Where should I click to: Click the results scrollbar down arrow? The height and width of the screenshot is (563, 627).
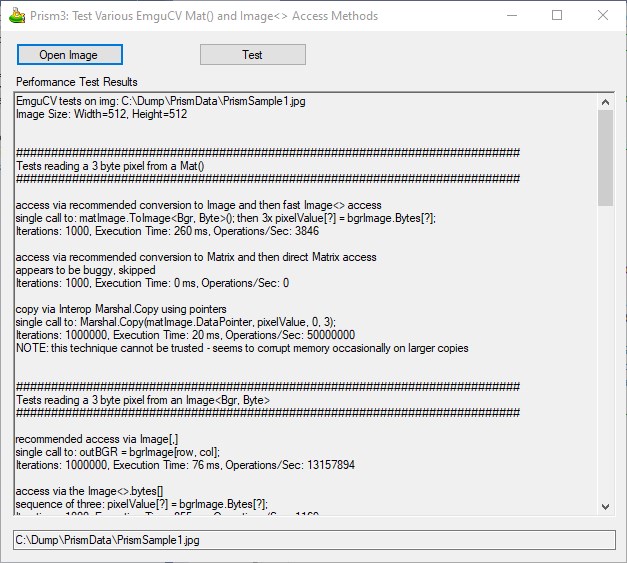pos(605,507)
